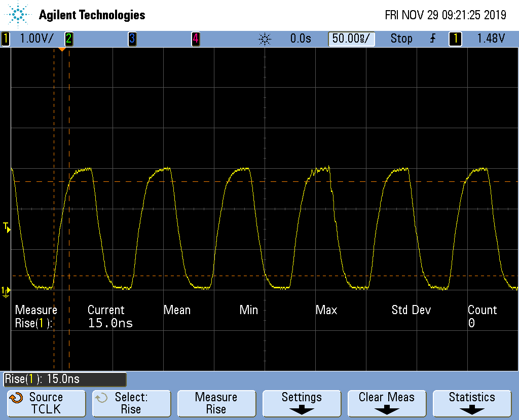519x420 pixels.
Task: Click the 0.0s delay value
Action: (x=301, y=39)
